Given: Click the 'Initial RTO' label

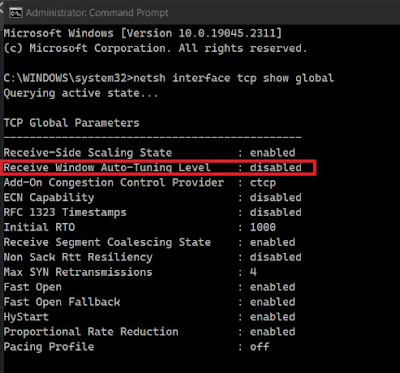Looking at the screenshot, I should pyautogui.click(x=39, y=227).
